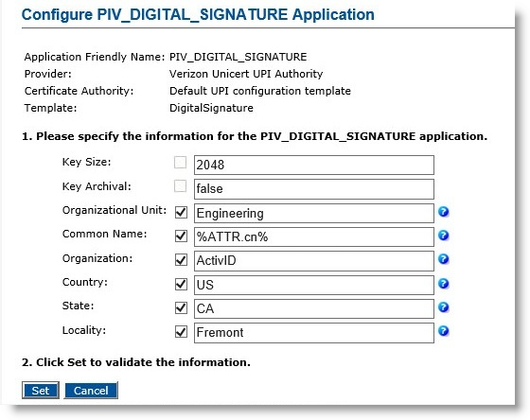Open help icon for Common Name
This screenshot has width=530, height=420.
point(444,236)
